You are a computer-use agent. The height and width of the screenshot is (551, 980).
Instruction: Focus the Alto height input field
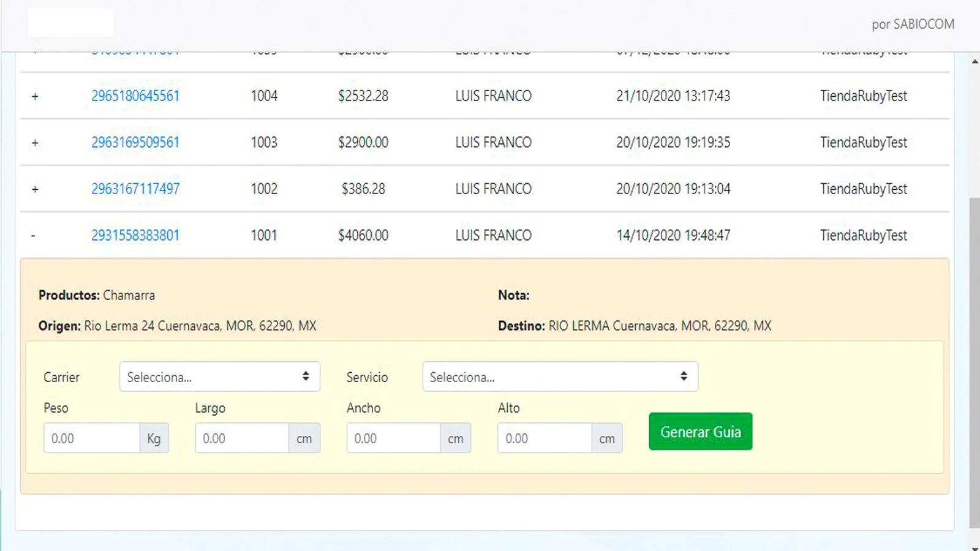point(545,438)
